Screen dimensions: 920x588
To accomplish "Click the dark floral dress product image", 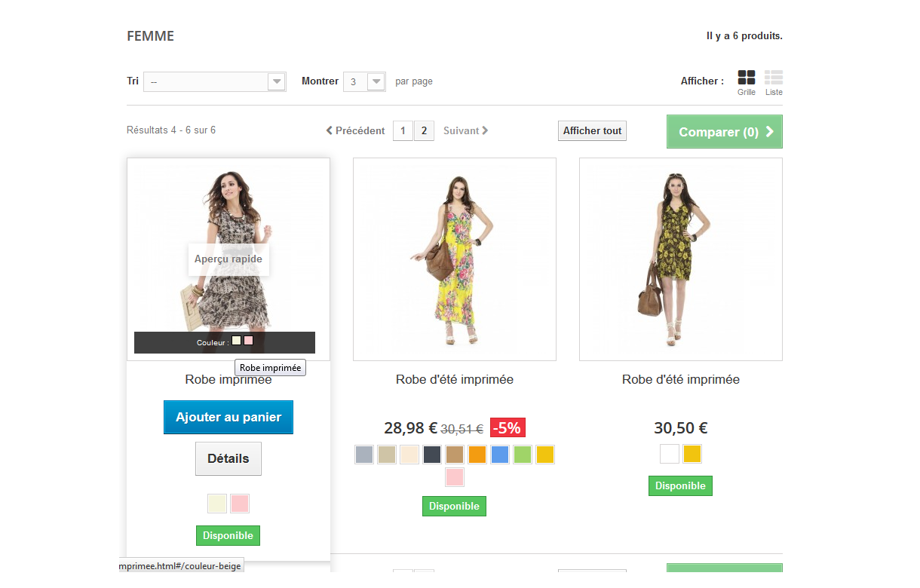I will coord(681,259).
